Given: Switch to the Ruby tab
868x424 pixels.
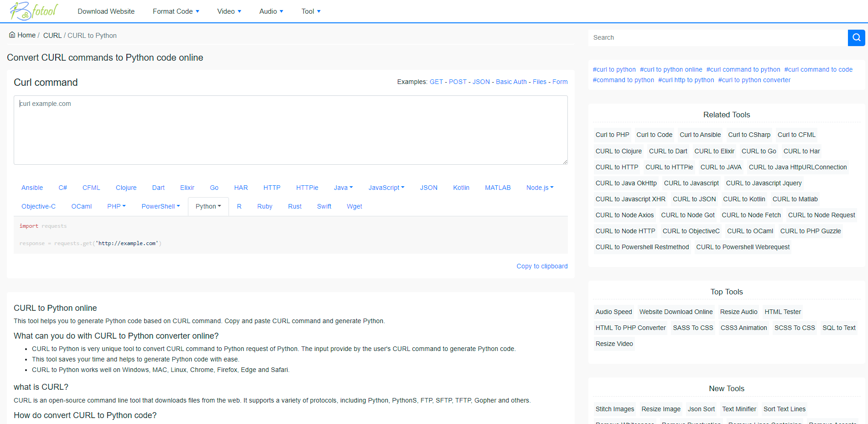Looking at the screenshot, I should point(265,206).
